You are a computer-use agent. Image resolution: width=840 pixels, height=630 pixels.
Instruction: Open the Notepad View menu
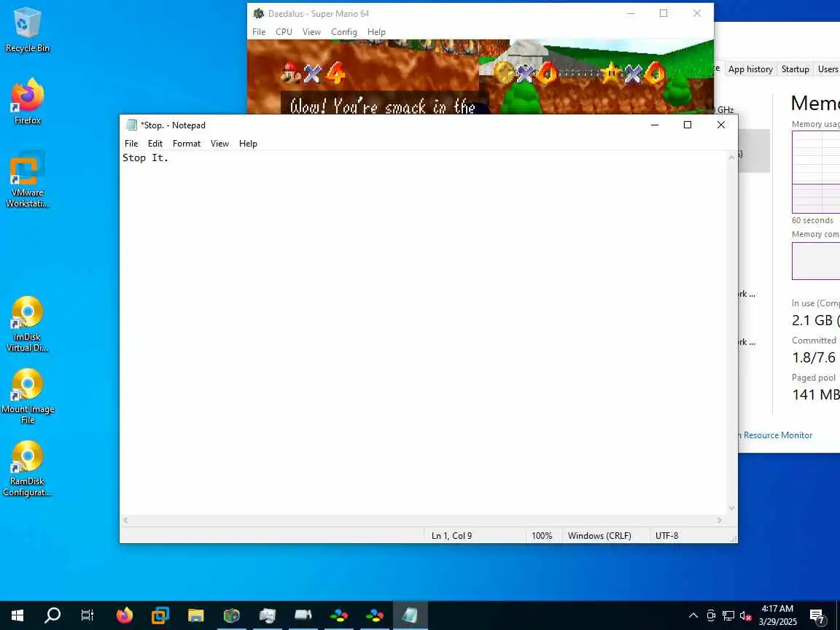219,144
